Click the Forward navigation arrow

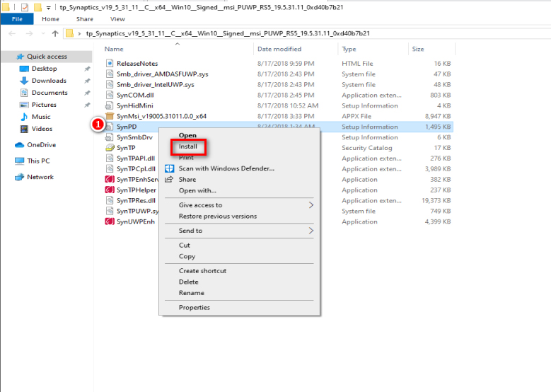coord(29,33)
